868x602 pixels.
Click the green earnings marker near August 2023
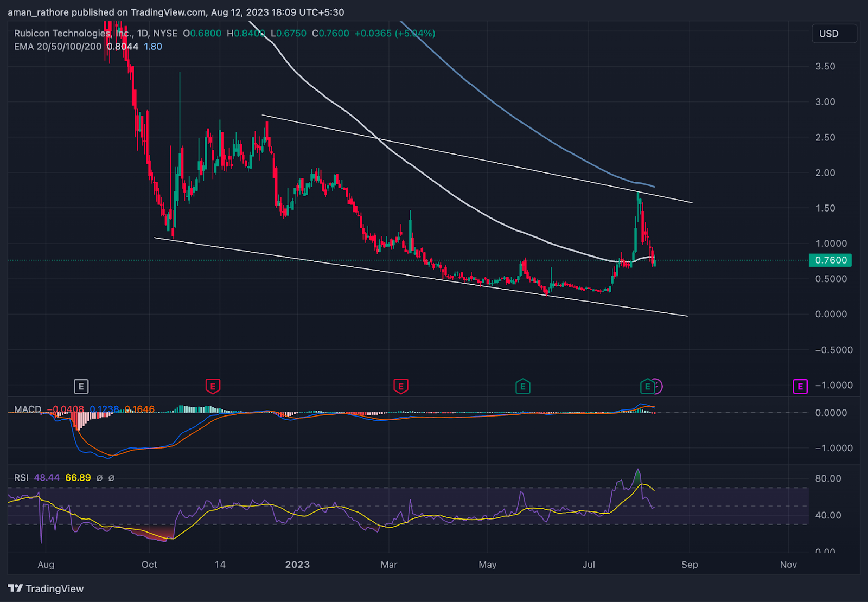pyautogui.click(x=647, y=386)
